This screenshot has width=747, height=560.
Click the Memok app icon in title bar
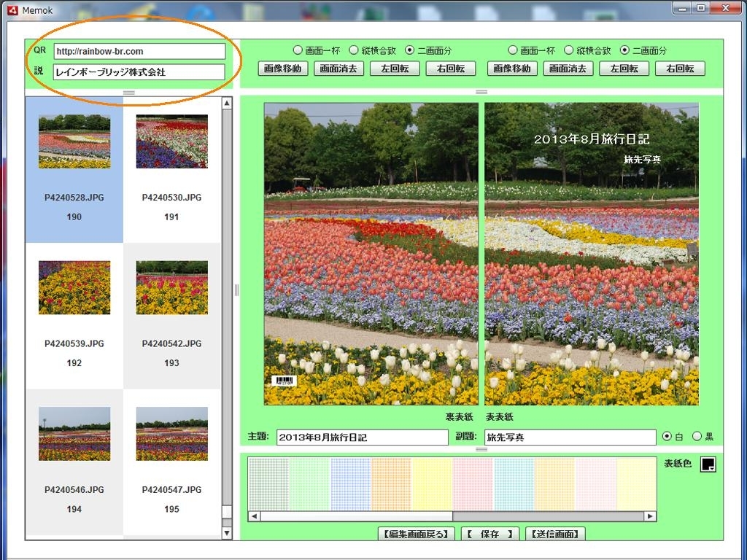(12, 10)
